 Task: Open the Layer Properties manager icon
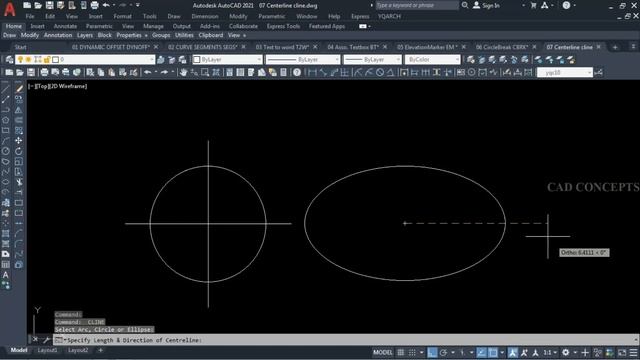(x=9, y=60)
